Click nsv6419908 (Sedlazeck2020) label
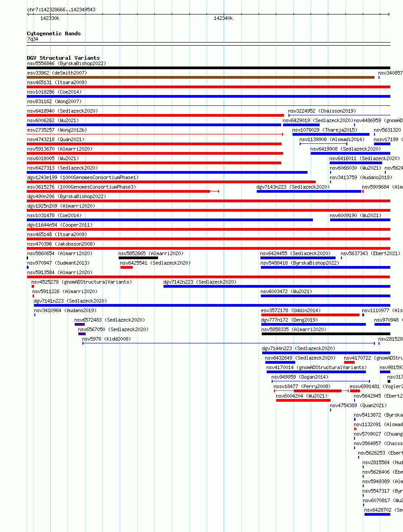 tap(345, 149)
